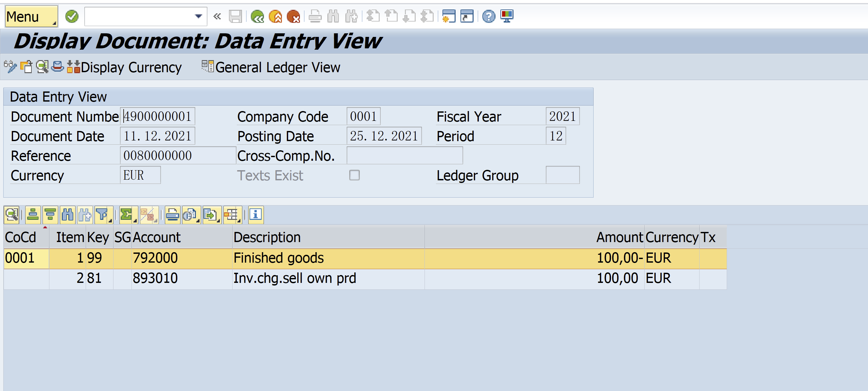
Task: Click Print icon in grid toolbar
Action: coord(173,215)
